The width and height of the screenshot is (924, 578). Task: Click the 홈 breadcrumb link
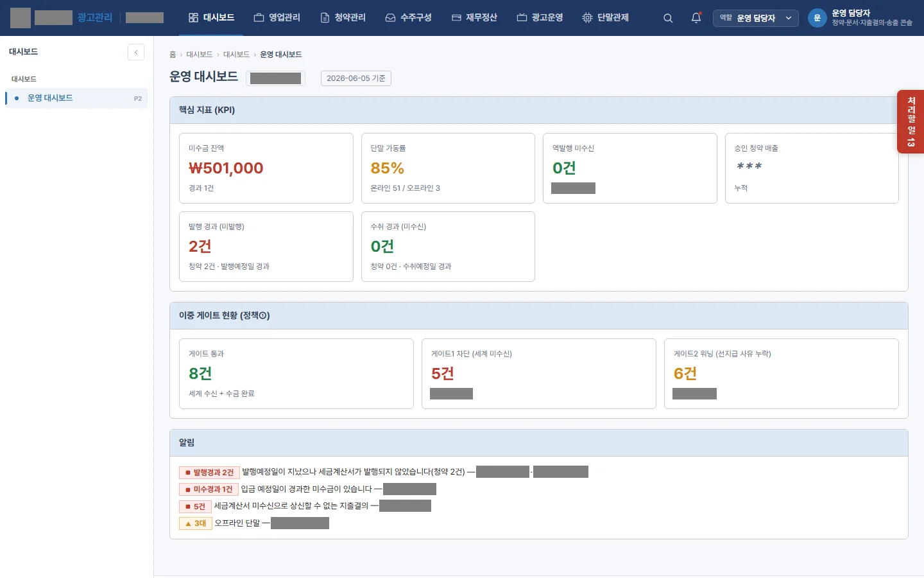point(173,55)
